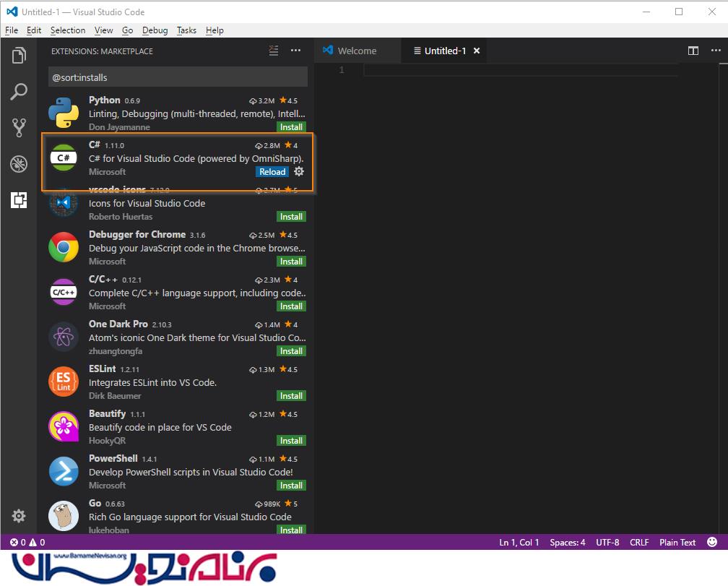This screenshot has height=586, width=728.
Task: Open the Debug menu
Action: (x=155, y=30)
